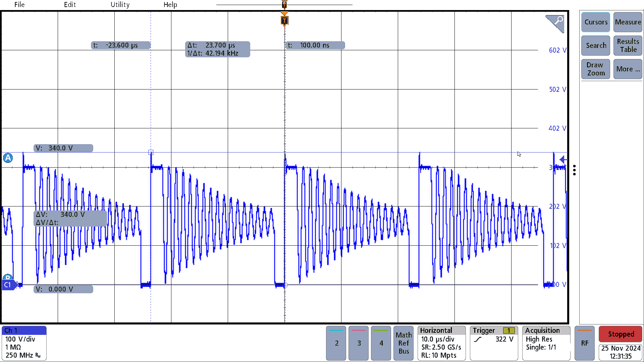Click the 10.0 µs/div horizontal scale value
This screenshot has width=644, height=362.
tap(438, 339)
